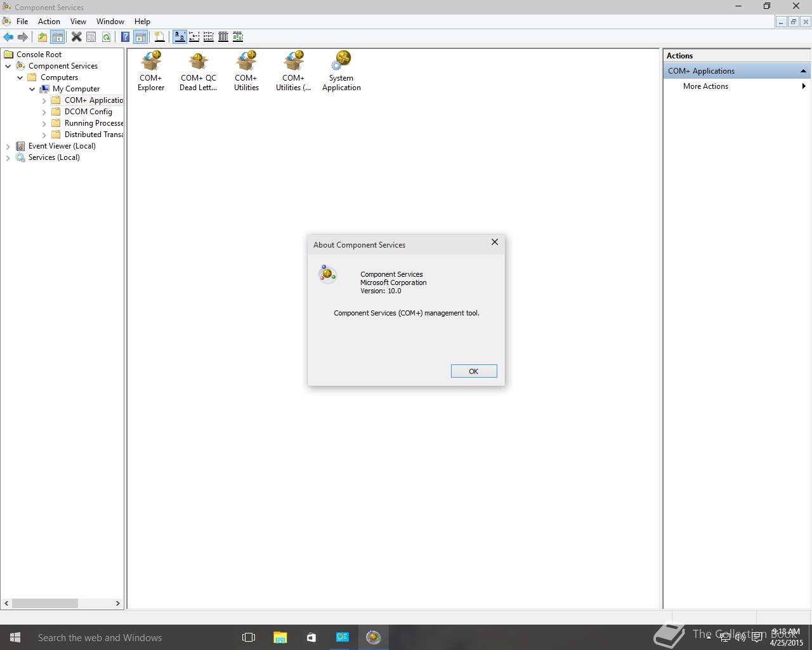This screenshot has height=650, width=812.
Task: Open the More Actions submenu arrow
Action: coord(804,86)
